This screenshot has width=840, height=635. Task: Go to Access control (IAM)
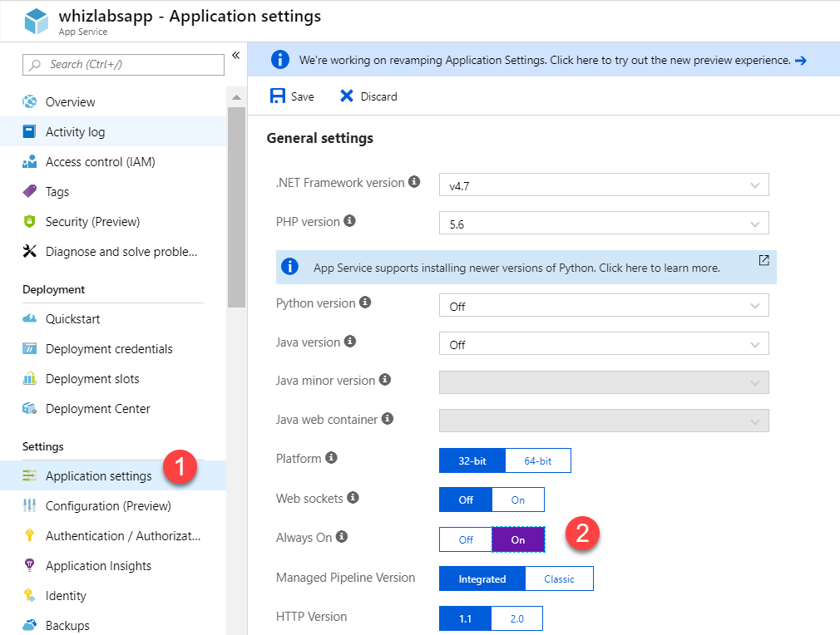pyautogui.click(x=113, y=162)
